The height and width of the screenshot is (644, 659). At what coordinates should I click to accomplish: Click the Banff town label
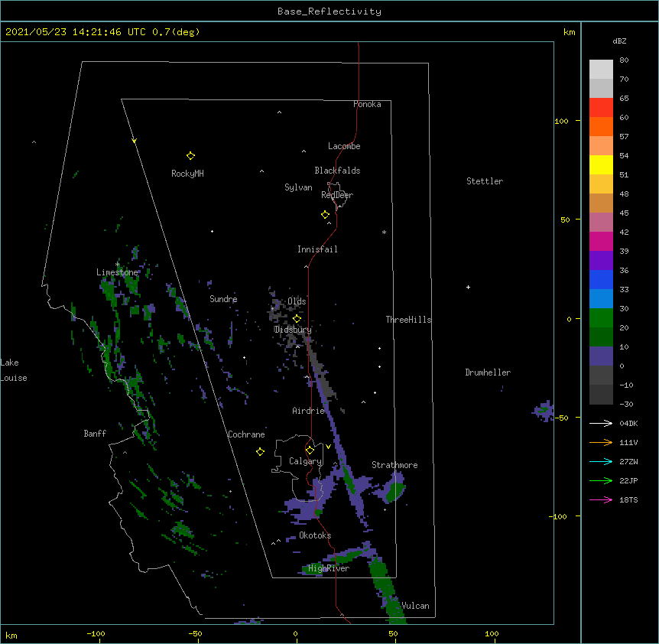(x=95, y=434)
